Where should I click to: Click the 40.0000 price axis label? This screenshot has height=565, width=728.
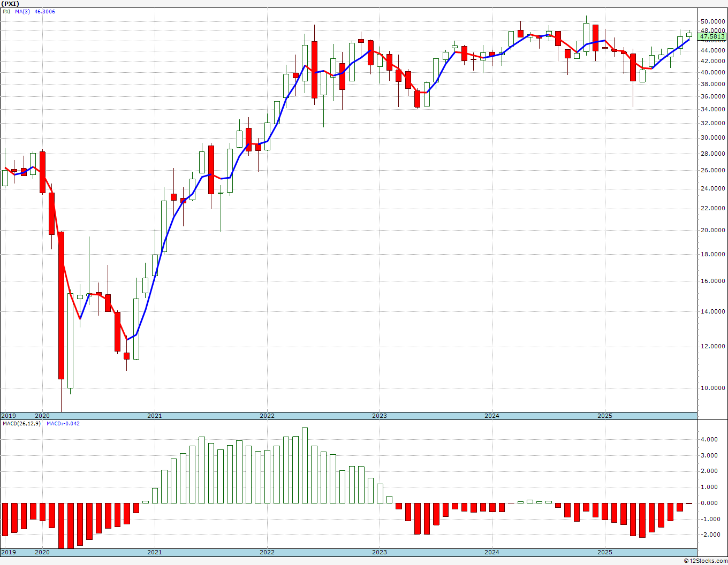(712, 72)
